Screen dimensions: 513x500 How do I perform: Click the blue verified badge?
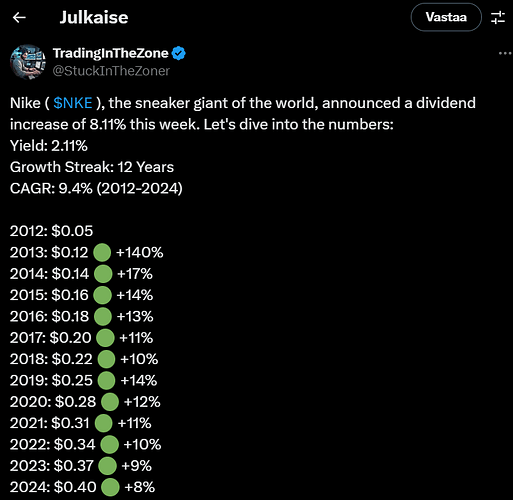179,53
